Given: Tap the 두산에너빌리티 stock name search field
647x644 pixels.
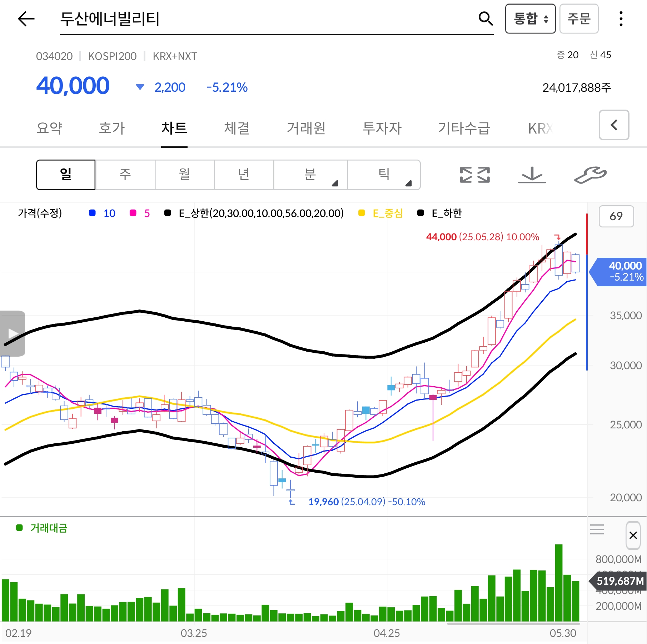Looking at the screenshot, I should [x=277, y=19].
